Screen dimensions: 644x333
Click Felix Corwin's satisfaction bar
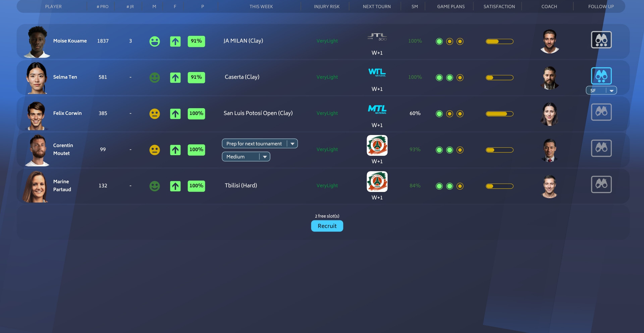[499, 114]
